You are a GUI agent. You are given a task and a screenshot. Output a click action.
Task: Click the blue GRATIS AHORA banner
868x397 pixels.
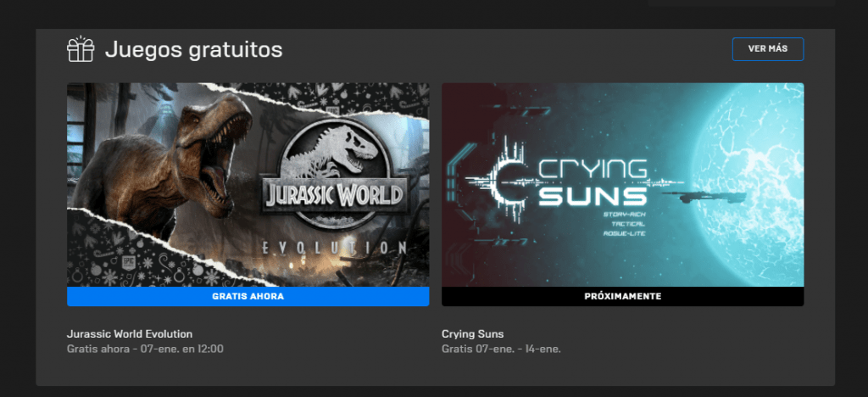coord(248,296)
